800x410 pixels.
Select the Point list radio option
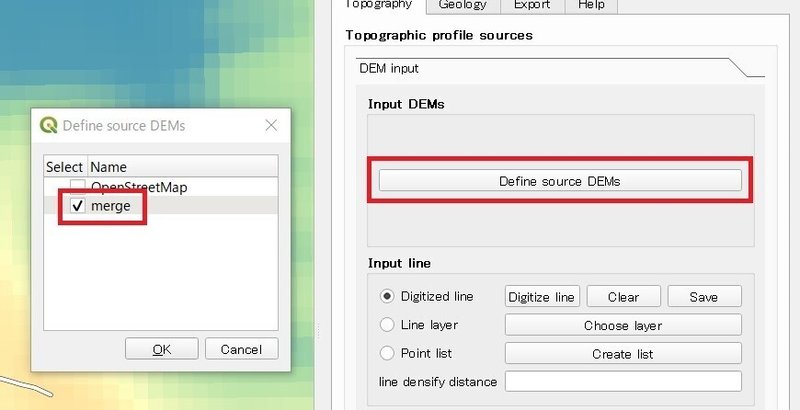[387, 353]
